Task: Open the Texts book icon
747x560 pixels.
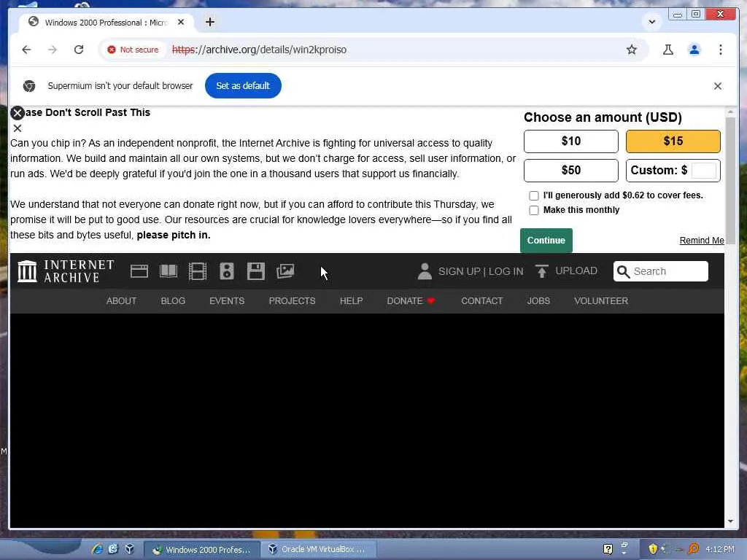Action: tap(169, 271)
